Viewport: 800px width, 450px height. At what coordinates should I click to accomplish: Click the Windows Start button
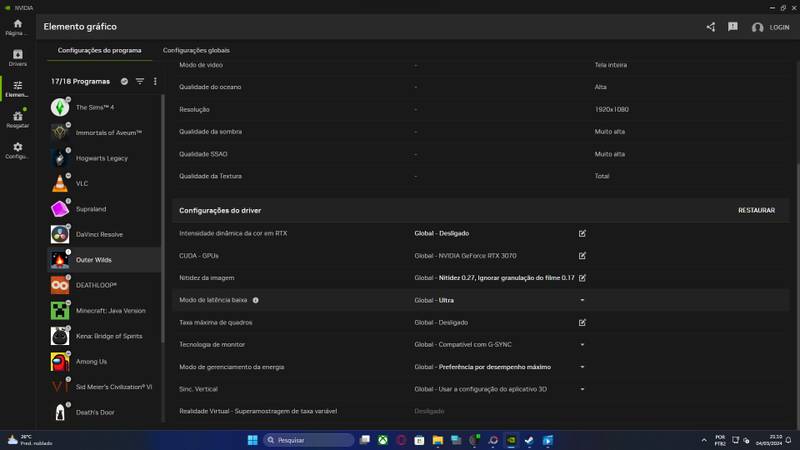tap(253, 440)
